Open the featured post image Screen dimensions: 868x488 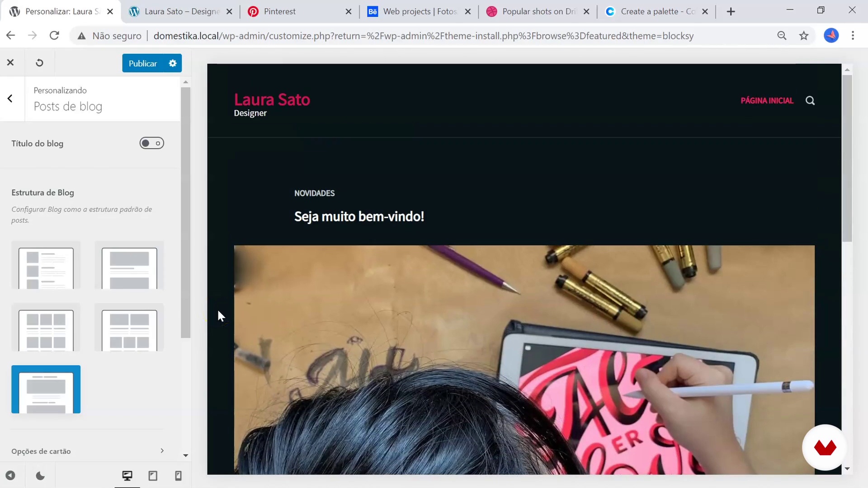pos(524,360)
